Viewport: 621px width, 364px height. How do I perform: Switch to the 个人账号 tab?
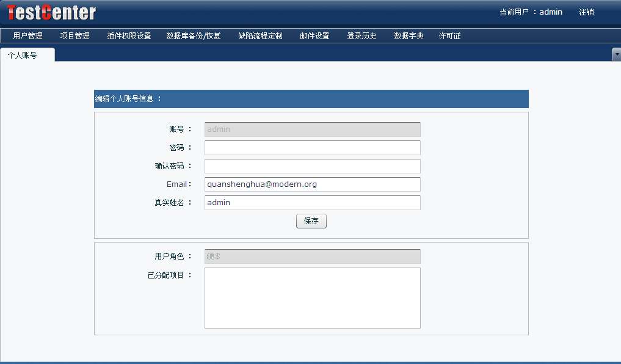click(x=23, y=55)
